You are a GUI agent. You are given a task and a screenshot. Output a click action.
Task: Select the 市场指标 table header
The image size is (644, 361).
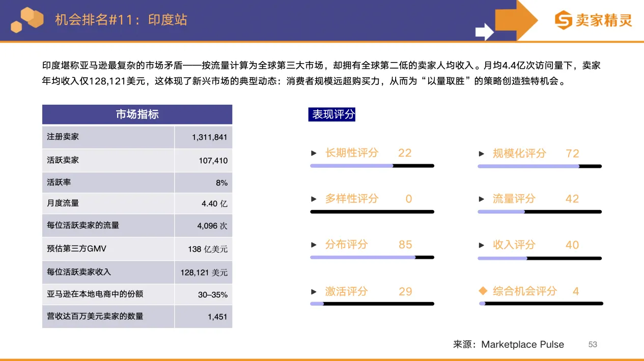tap(137, 114)
